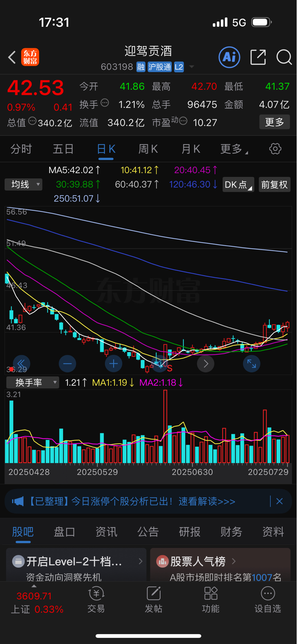Open the 盘口 tab
Viewport: 297px width, 644px height.
[64, 532]
